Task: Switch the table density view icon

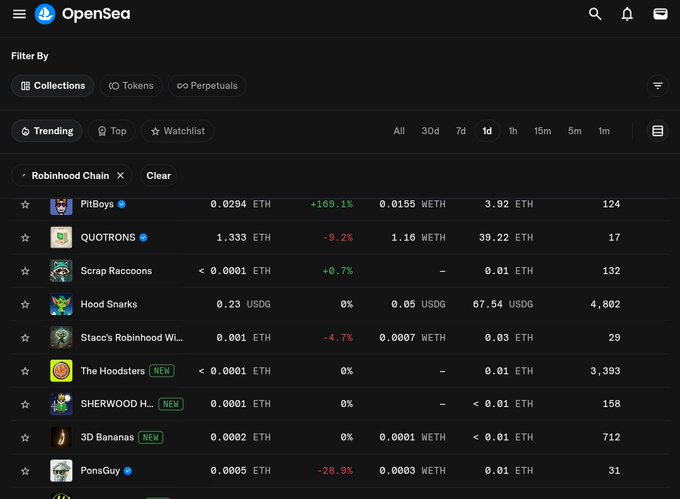Action: click(x=657, y=131)
